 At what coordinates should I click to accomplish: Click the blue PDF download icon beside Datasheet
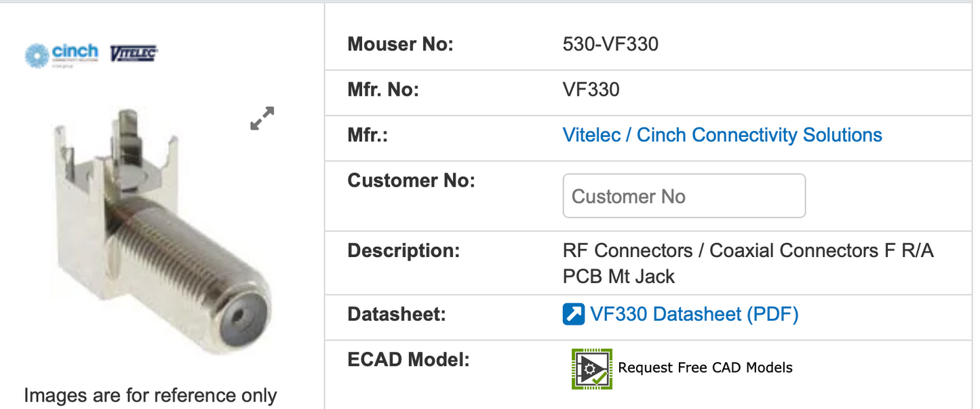(x=573, y=313)
